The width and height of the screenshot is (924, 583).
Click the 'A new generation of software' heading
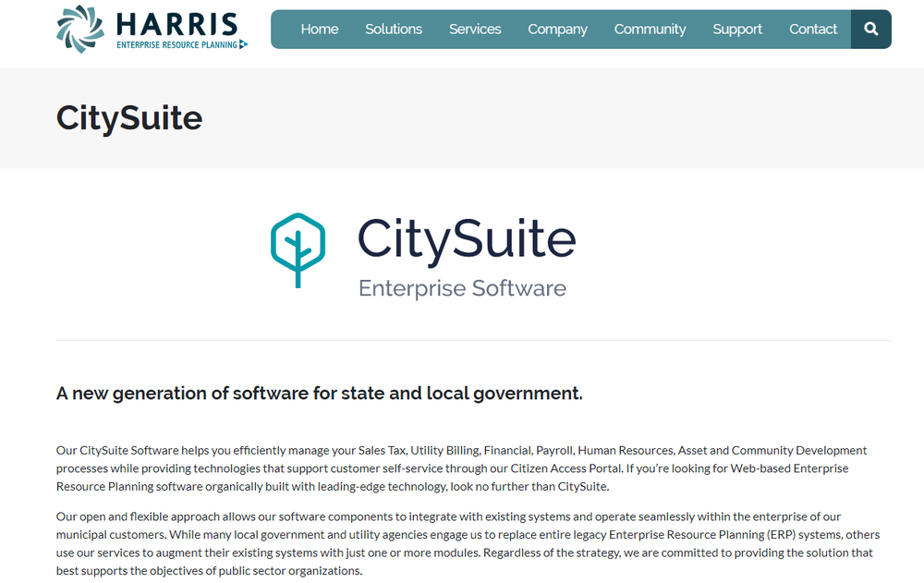[320, 394]
